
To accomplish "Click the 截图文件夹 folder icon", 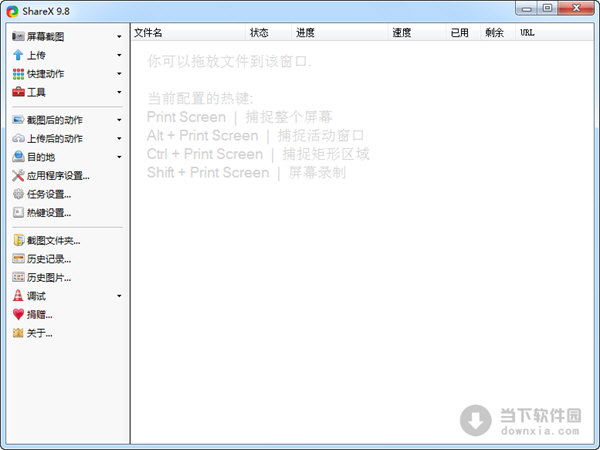I will tap(18, 240).
